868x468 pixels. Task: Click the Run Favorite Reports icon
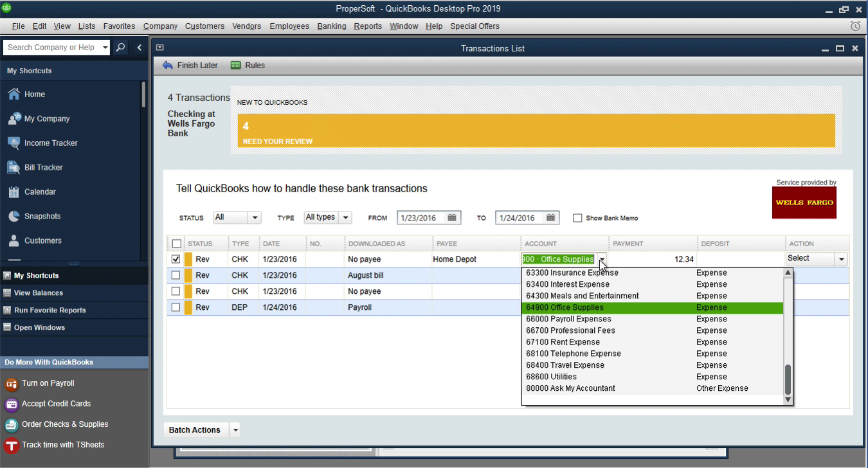pos(7,310)
